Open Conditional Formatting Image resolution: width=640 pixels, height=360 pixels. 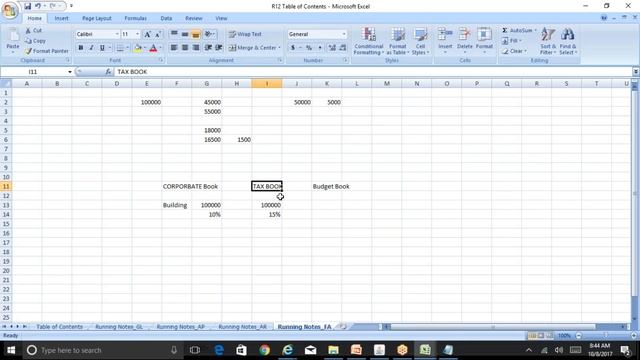(x=369, y=41)
